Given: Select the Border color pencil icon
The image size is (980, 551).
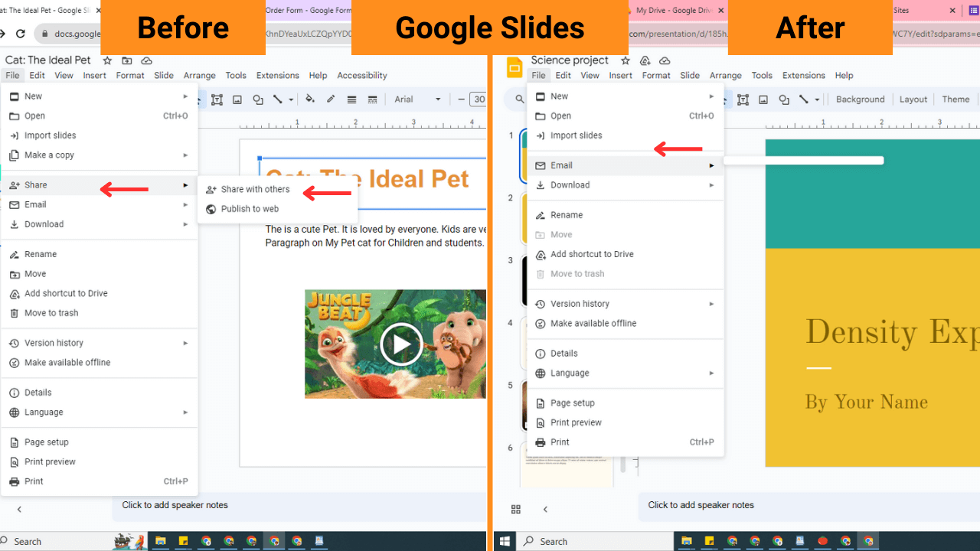Looking at the screenshot, I should coord(331,99).
